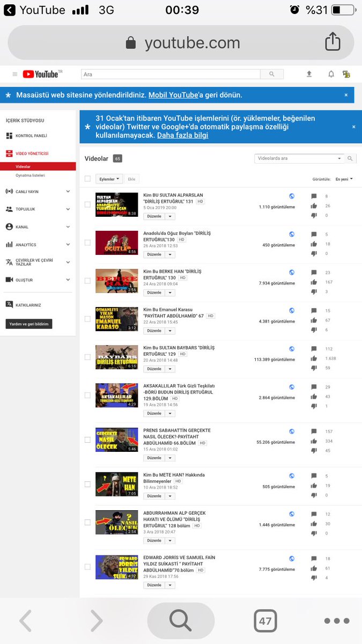Open Düzenle arrow menu for METE HAN video
The image size is (362, 644).
169,496
